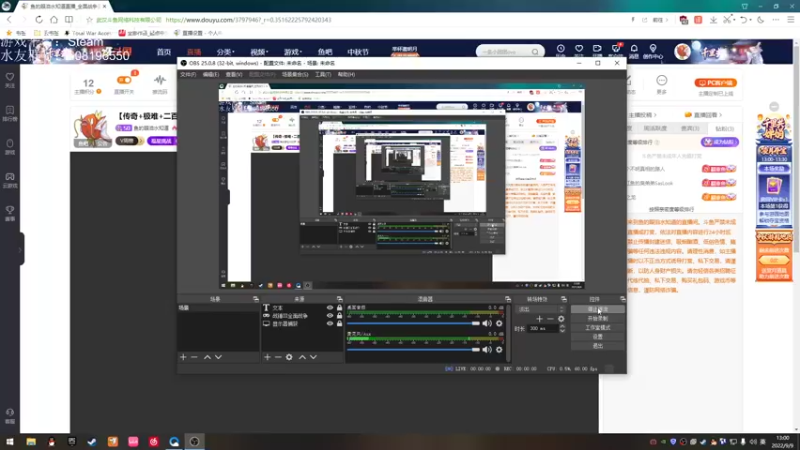Undock the Scene Transitions panel via its float icon

[x=564, y=299]
